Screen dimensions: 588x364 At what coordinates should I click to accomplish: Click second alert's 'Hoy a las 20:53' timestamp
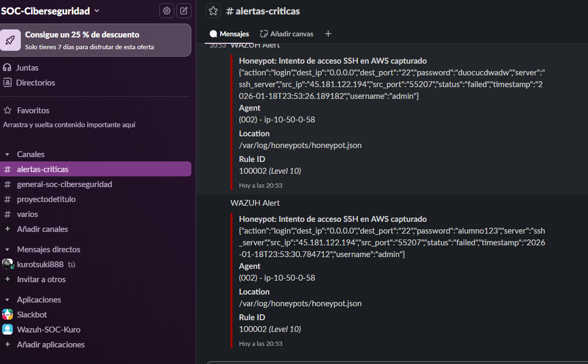pyautogui.click(x=261, y=343)
